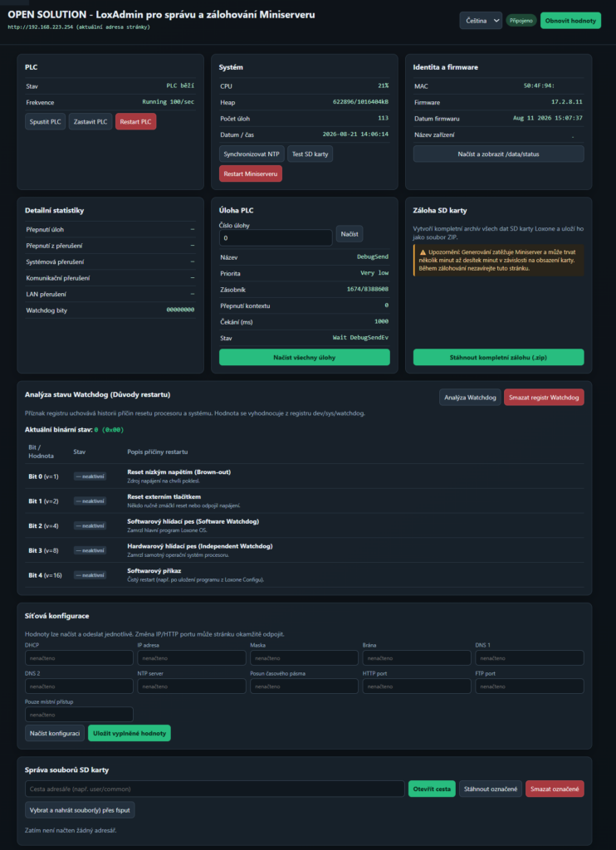Click the Priorita value 'Very low'
Image resolution: width=616 pixels, height=850 pixels.
pos(374,273)
